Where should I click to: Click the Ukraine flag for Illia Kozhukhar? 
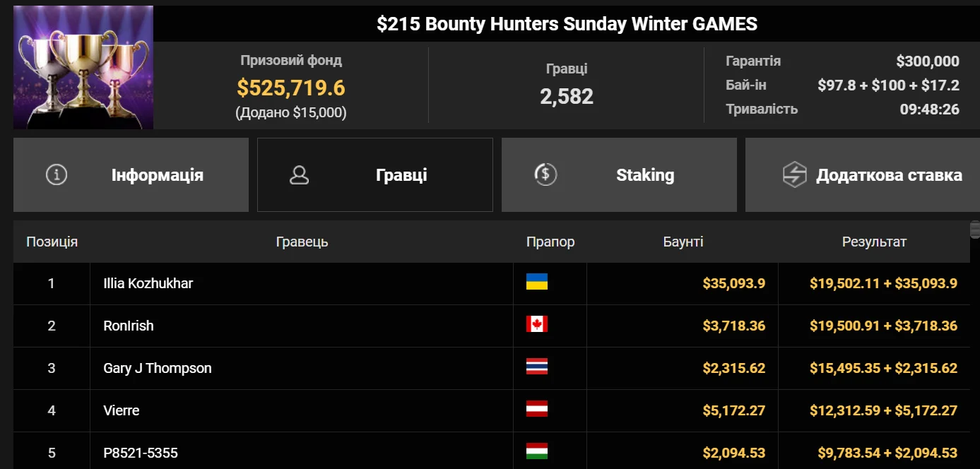coord(537,283)
